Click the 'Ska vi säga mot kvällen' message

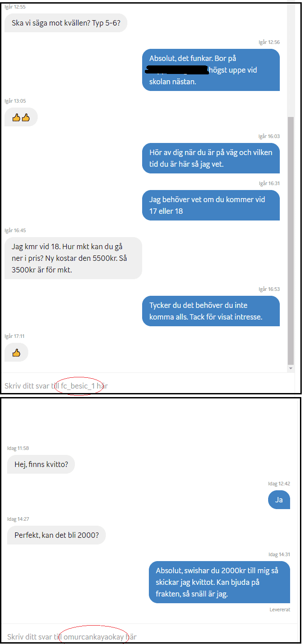pos(66,23)
